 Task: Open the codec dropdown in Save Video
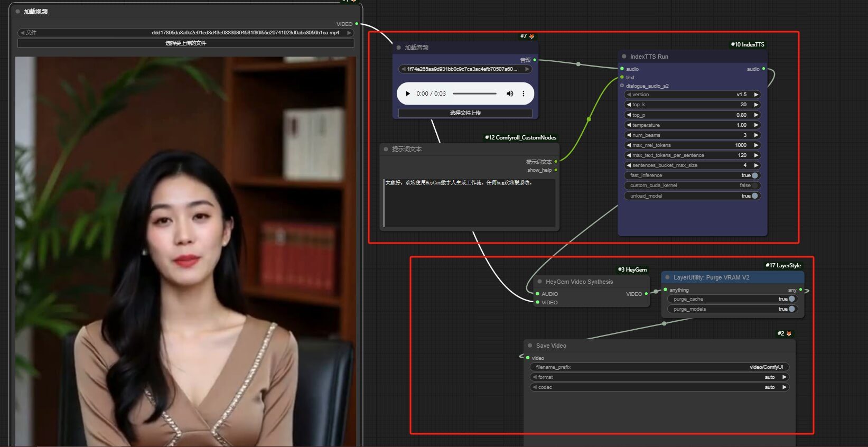659,387
